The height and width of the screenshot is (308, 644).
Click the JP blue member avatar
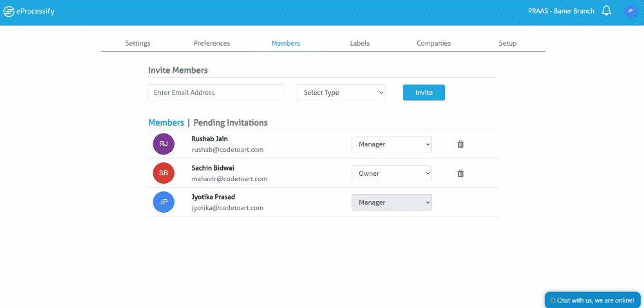click(x=164, y=202)
